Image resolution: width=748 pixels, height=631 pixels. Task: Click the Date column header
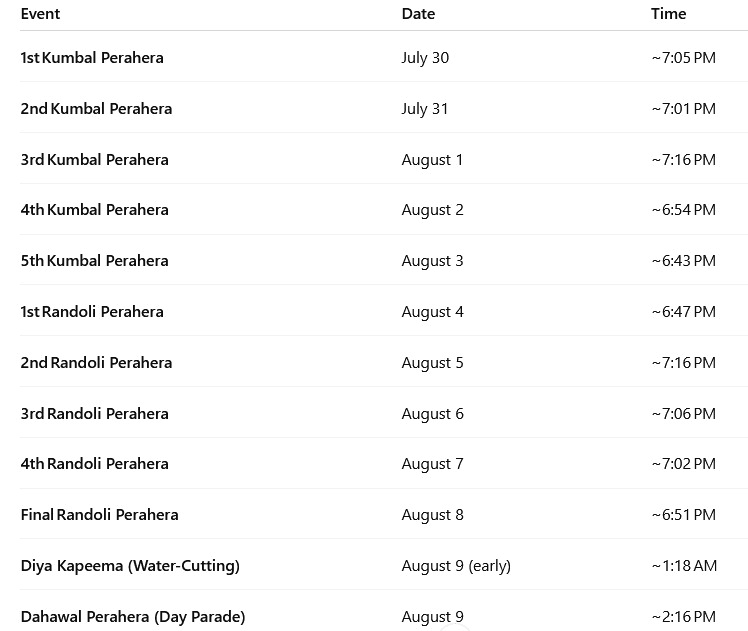418,14
